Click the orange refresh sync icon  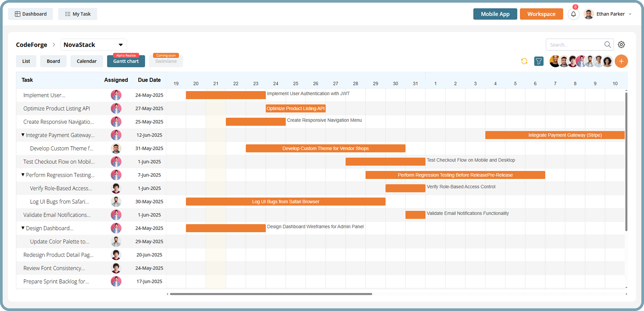[524, 61]
